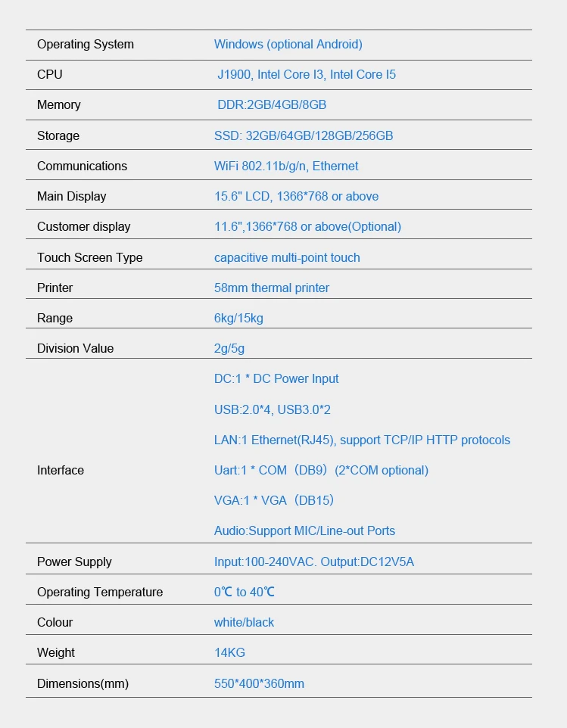Click the LAN Ethernet(RJ45) interface line

[362, 440]
